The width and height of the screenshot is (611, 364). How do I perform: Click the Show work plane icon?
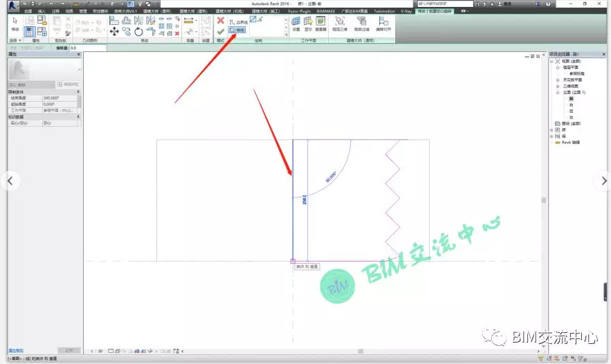pyautogui.click(x=308, y=24)
